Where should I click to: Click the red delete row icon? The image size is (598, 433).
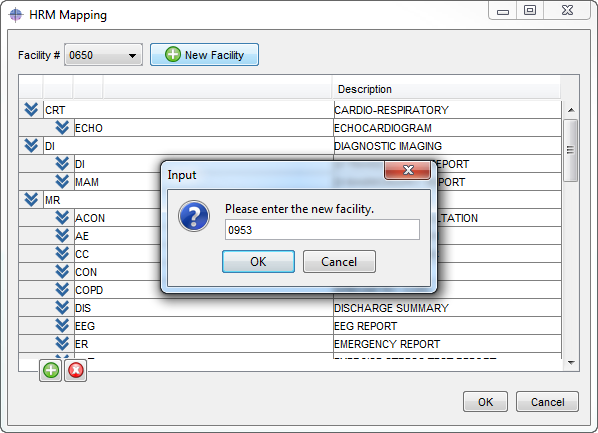click(x=76, y=370)
